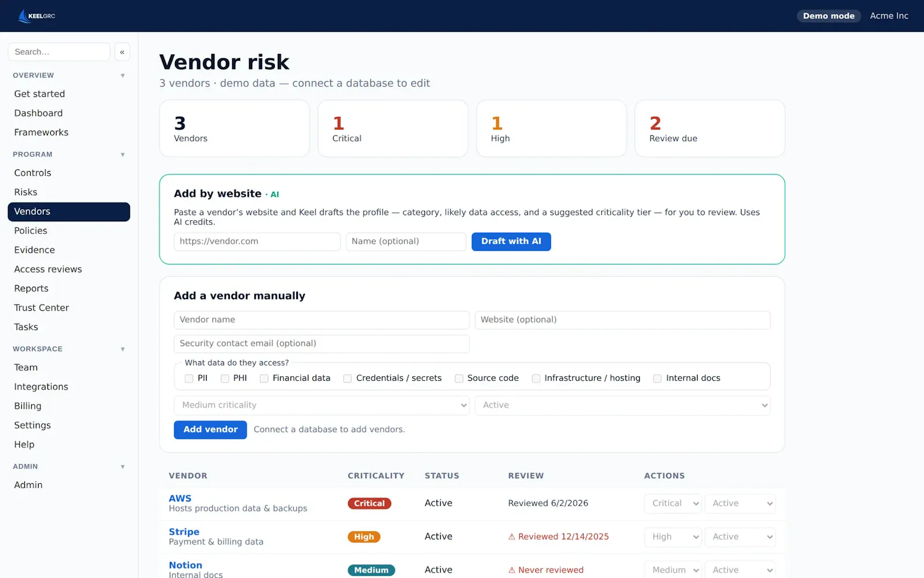
Task: Click the Medium badge for Notion
Action: pos(371,570)
